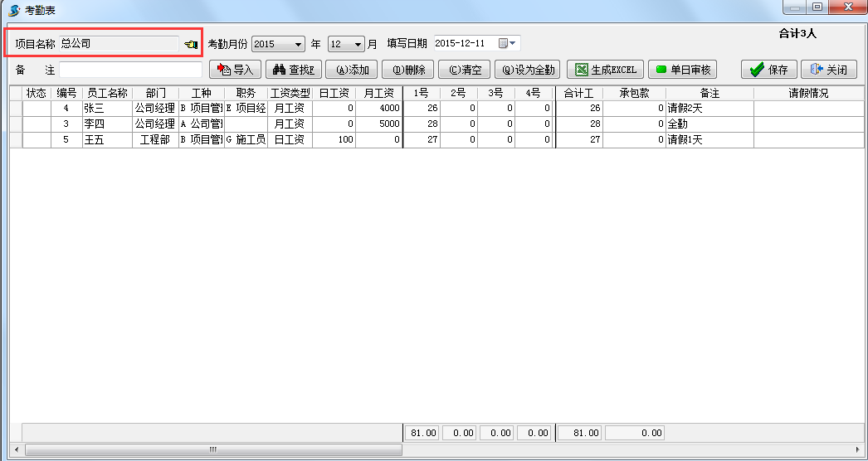Expand the 考勤月份 year dropdown
868x461 pixels.
click(298, 44)
